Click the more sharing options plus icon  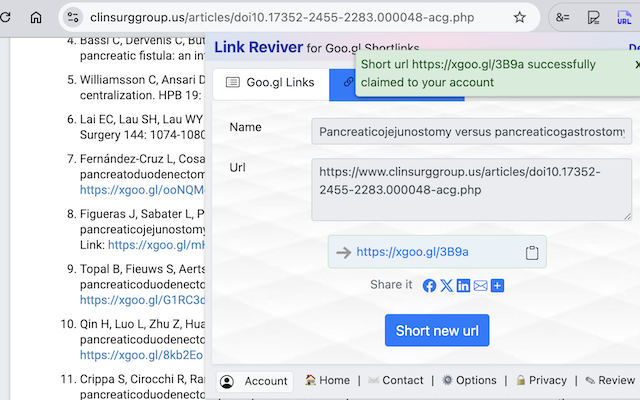(x=497, y=285)
